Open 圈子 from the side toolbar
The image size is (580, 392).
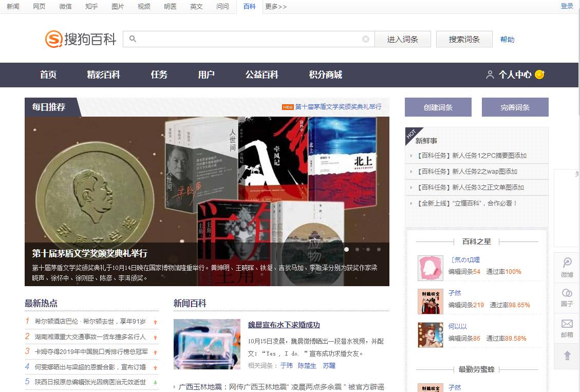[x=567, y=297]
